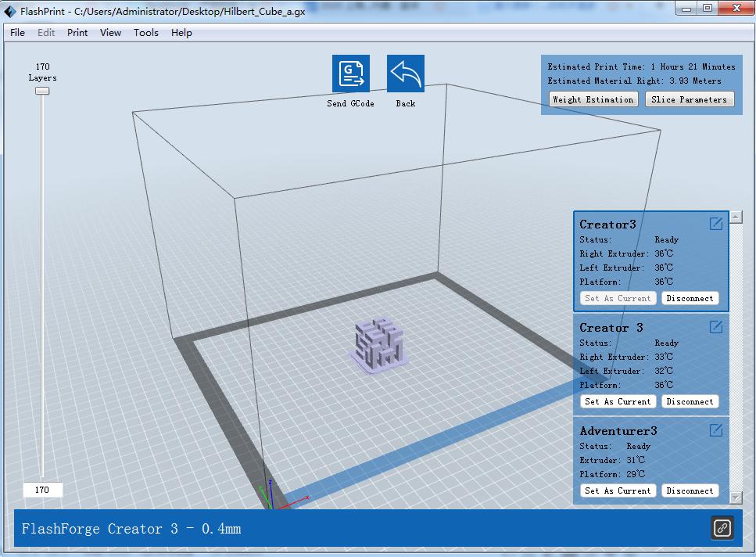
Task: Click the Adventurer3 Extruder: 31°C reading
Action: [x=612, y=460]
